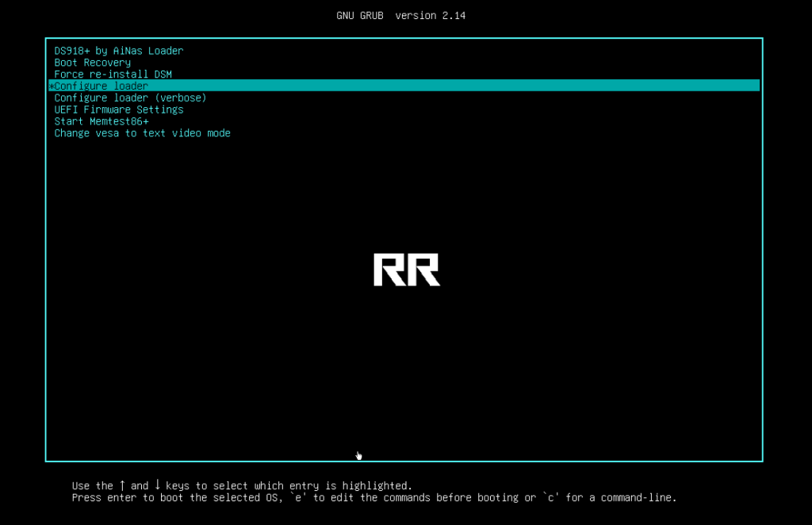Viewport: 812px width, 525px height.
Task: Select Start Memtest86+ entry
Action: [x=101, y=121]
